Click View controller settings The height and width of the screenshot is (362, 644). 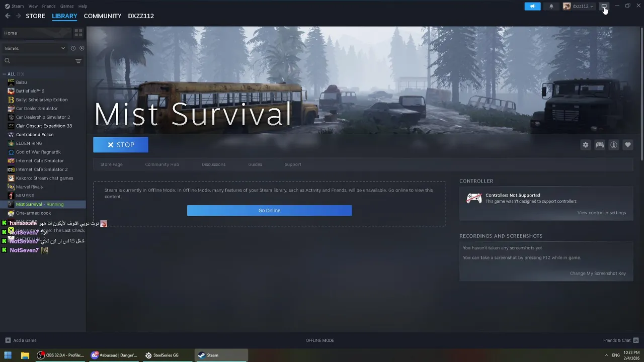click(x=602, y=213)
